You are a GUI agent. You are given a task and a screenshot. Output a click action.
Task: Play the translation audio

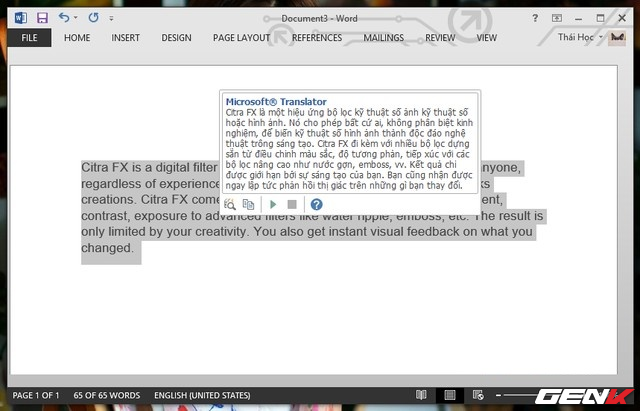point(273,204)
